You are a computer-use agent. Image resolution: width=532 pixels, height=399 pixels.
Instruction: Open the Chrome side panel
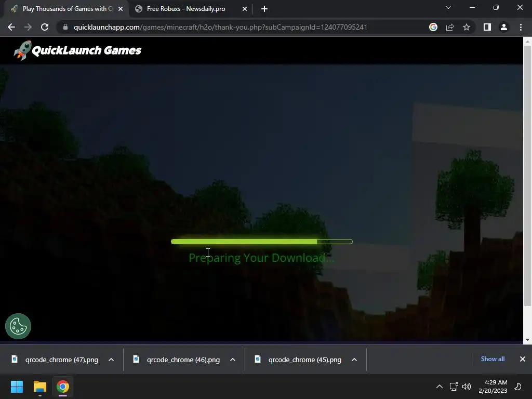[x=487, y=27]
